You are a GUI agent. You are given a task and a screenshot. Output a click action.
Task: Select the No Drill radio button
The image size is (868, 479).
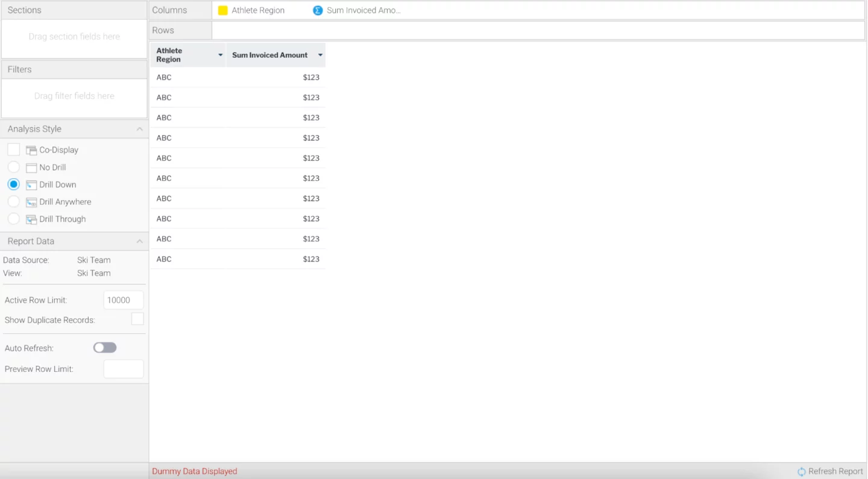point(14,167)
